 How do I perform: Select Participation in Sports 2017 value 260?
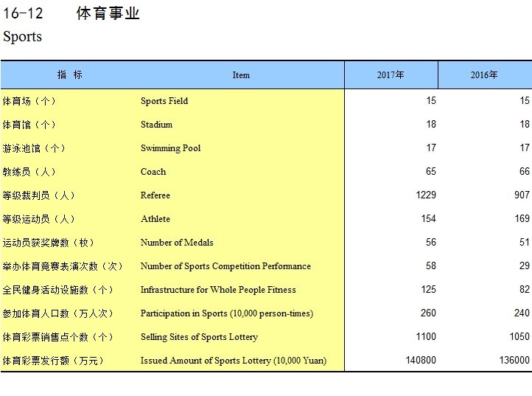point(427,313)
